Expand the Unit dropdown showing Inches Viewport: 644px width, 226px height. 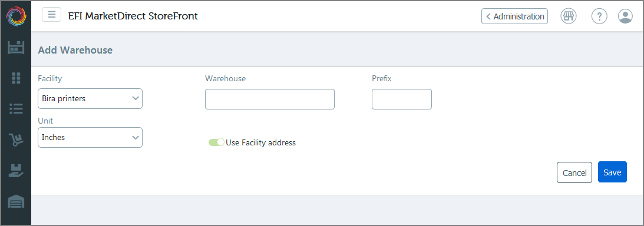click(90, 137)
